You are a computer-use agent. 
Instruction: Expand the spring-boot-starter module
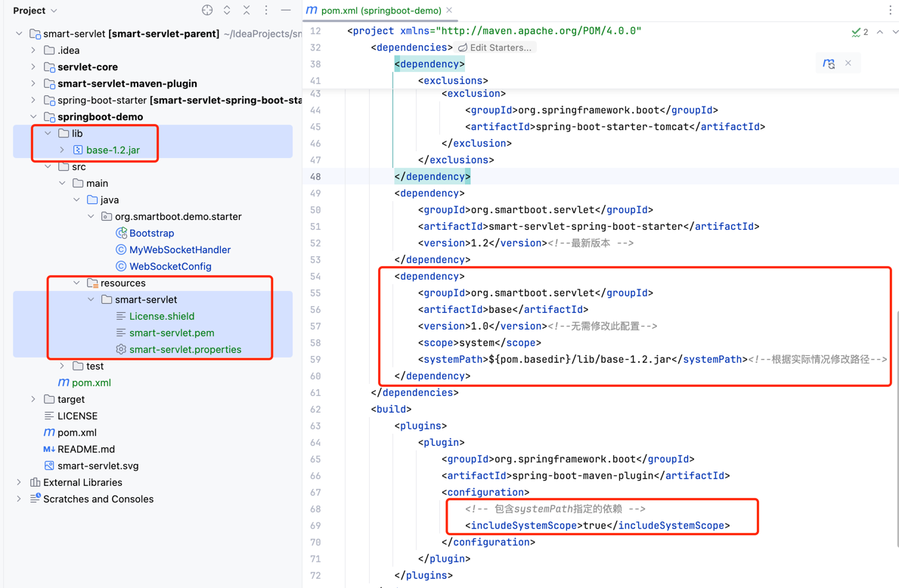33,101
